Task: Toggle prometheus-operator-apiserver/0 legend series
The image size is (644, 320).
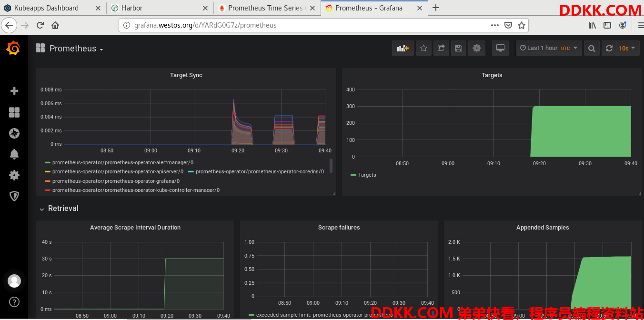Action: 118,171
